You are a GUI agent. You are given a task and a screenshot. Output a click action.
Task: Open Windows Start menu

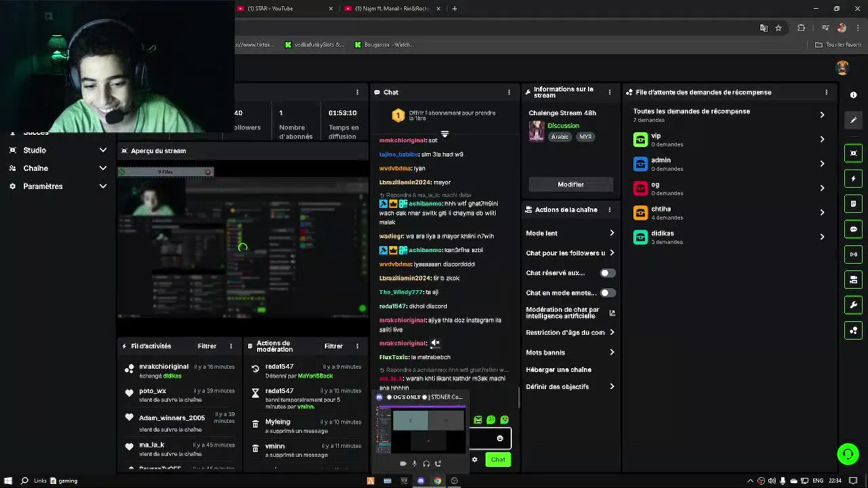pos(8,481)
